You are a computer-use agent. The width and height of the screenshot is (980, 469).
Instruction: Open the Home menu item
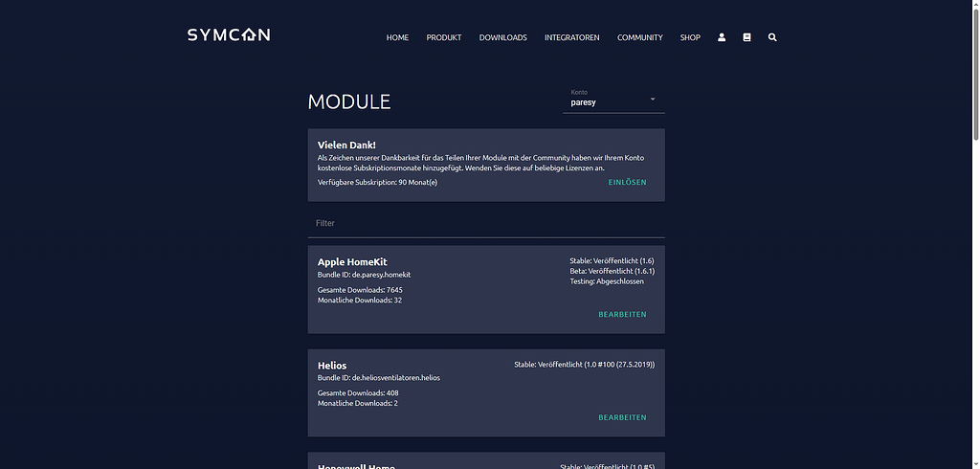pos(397,37)
